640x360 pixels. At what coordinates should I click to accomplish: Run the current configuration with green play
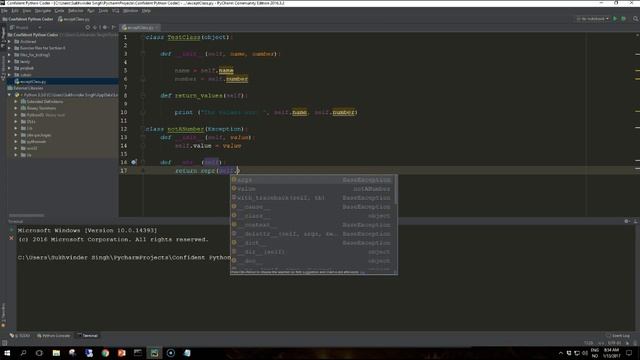coord(615,19)
